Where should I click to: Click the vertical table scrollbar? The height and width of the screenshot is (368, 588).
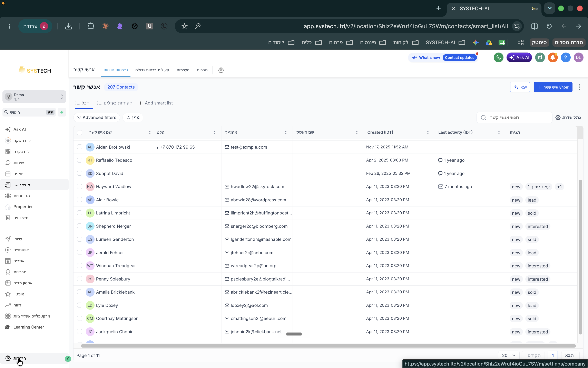click(580, 257)
